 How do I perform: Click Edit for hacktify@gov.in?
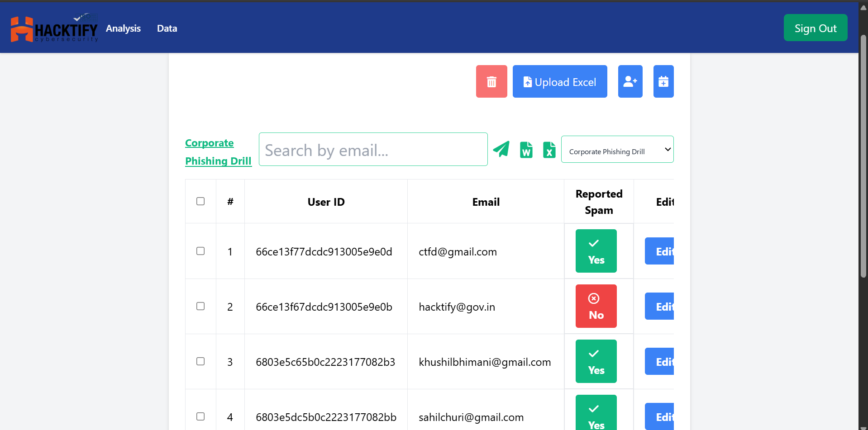(659, 306)
